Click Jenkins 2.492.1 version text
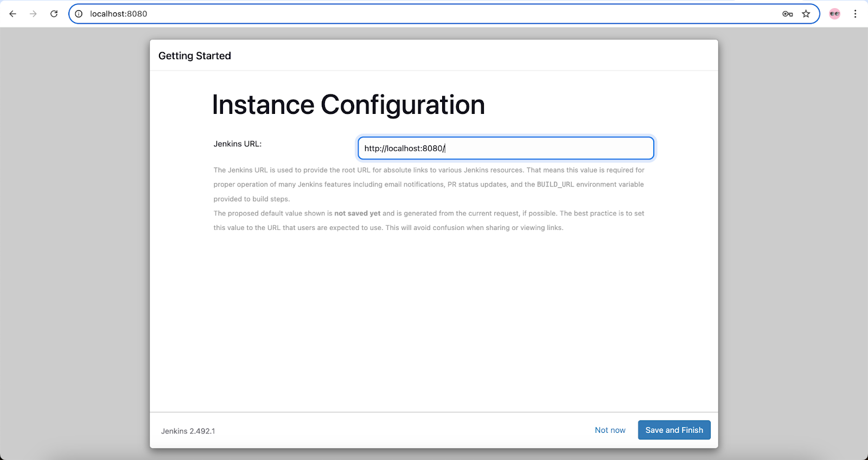The image size is (868, 460). point(188,431)
